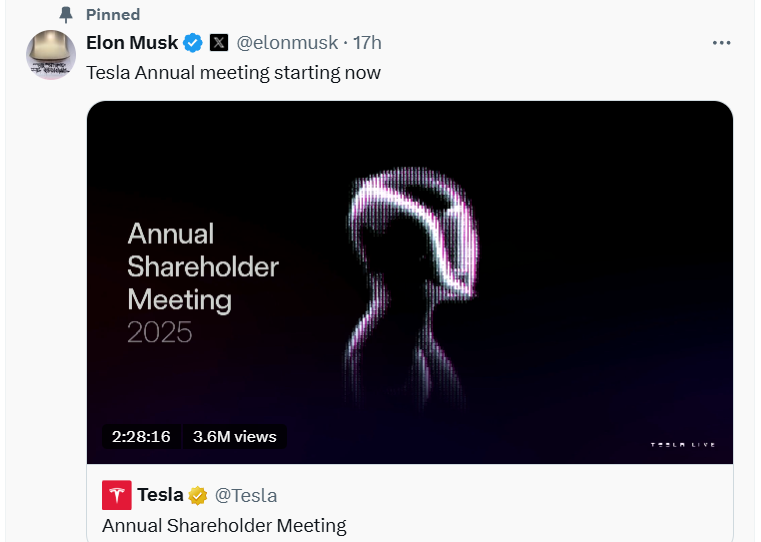Click Elon Musk's profile avatar
This screenshot has height=542, width=761.
pos(51,55)
